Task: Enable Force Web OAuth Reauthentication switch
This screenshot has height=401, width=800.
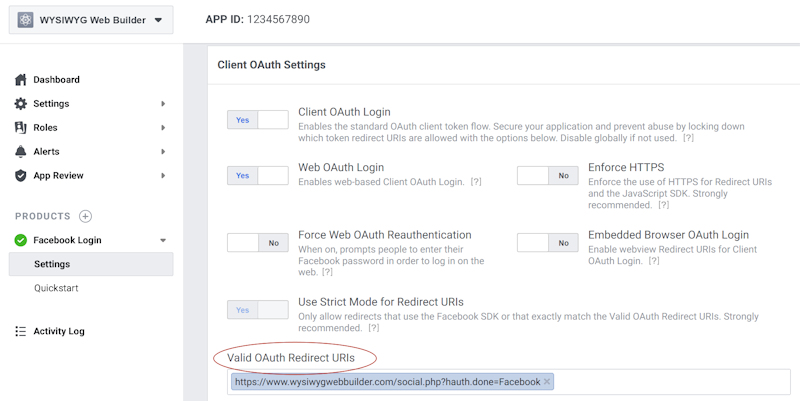Action: (x=258, y=243)
